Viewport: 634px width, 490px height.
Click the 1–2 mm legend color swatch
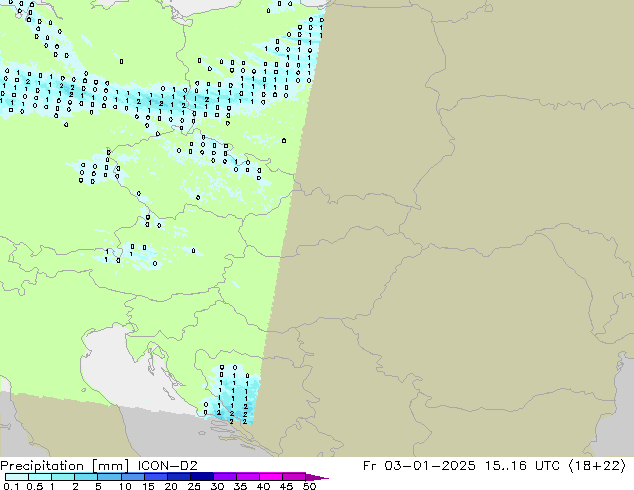[x=63, y=477]
